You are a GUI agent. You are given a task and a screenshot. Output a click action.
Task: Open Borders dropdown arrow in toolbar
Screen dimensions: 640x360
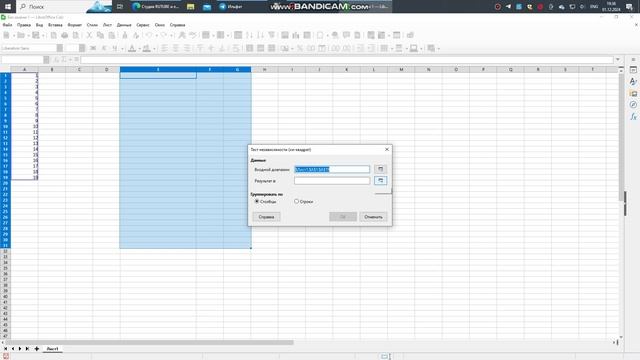pos(391,49)
